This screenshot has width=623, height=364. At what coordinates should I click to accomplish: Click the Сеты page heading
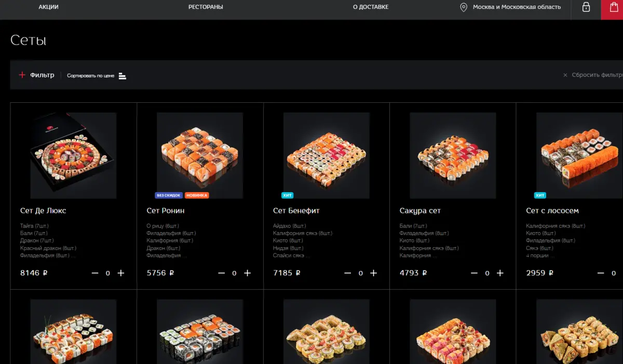[x=29, y=40]
